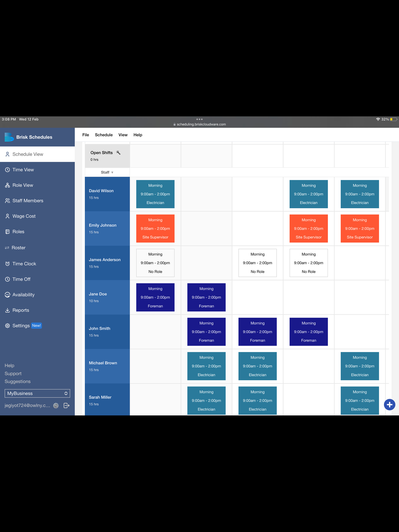Click the New! badge next to Settings
The height and width of the screenshot is (532, 399).
coord(36,325)
